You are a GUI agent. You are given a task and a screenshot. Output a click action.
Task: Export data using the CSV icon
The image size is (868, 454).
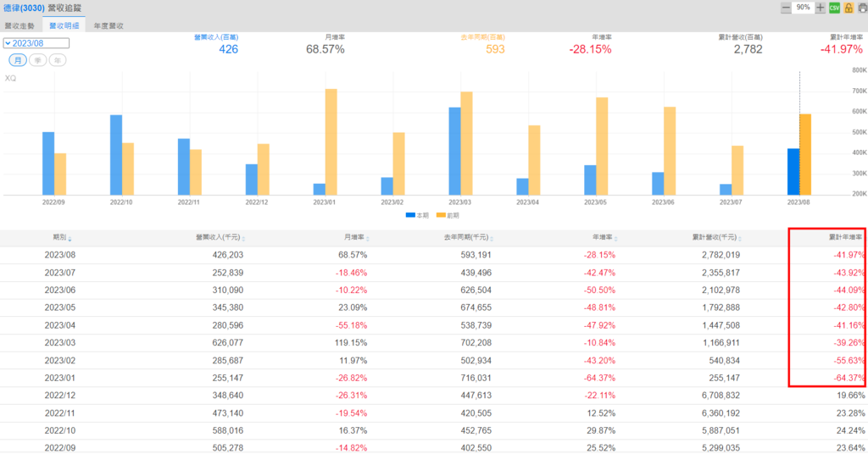pos(834,8)
